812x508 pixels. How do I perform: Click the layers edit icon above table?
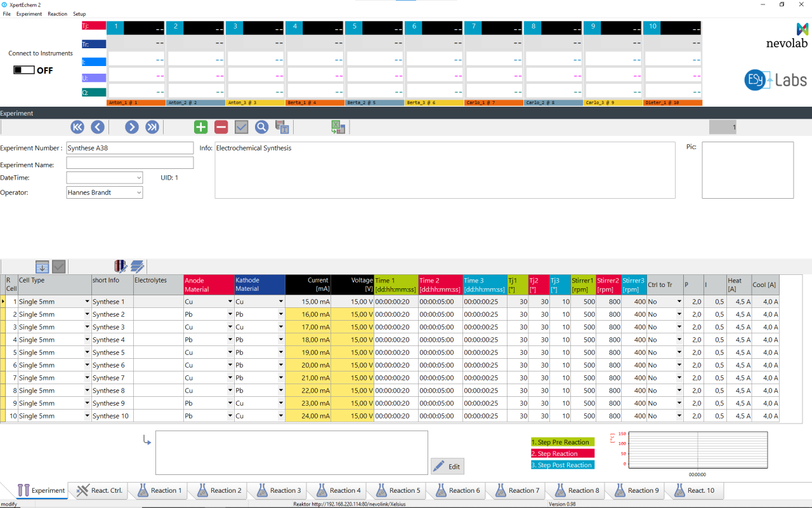click(138, 267)
